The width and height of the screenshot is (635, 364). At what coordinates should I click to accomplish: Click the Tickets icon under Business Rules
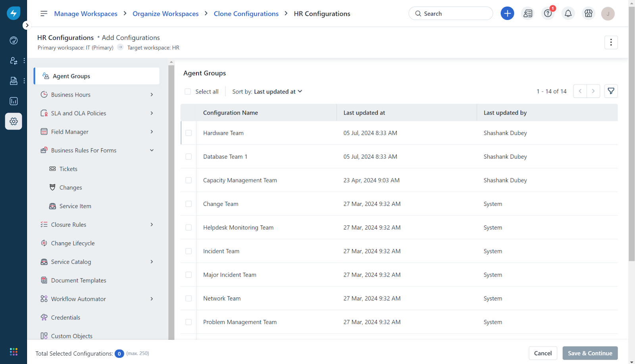click(x=52, y=169)
